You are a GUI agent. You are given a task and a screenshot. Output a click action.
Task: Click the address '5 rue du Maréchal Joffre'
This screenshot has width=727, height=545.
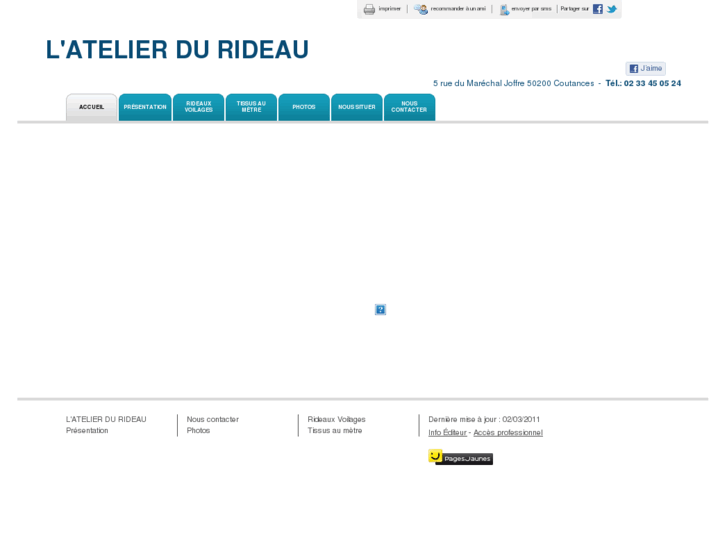point(479,83)
